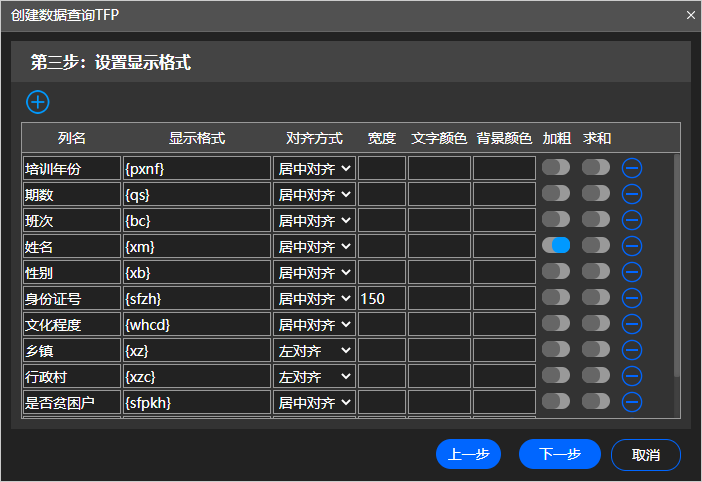Viewport: 702px width, 482px height.
Task: Click the 对齐方式 column header
Action: (314, 138)
